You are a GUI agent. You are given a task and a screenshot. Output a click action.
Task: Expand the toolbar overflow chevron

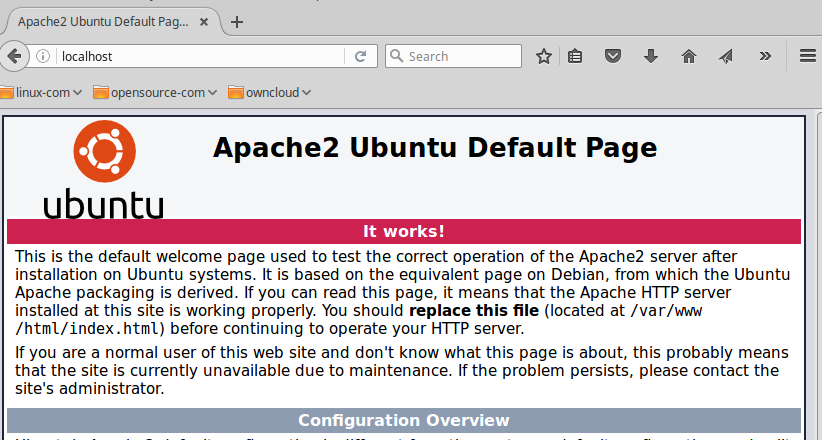pos(766,57)
